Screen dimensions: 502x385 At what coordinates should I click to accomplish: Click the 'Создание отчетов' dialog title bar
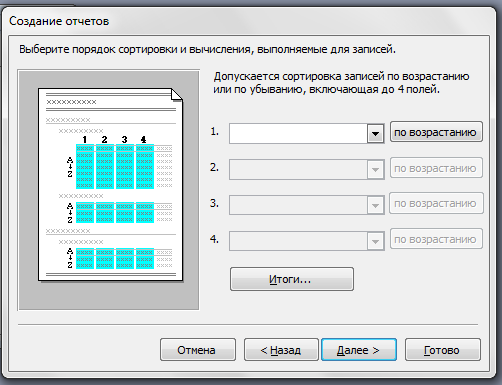point(248,21)
